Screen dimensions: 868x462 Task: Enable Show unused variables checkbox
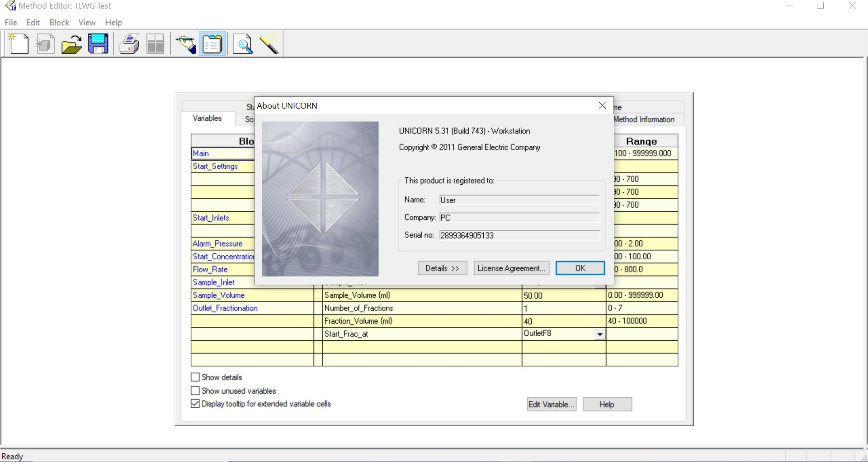tap(195, 391)
